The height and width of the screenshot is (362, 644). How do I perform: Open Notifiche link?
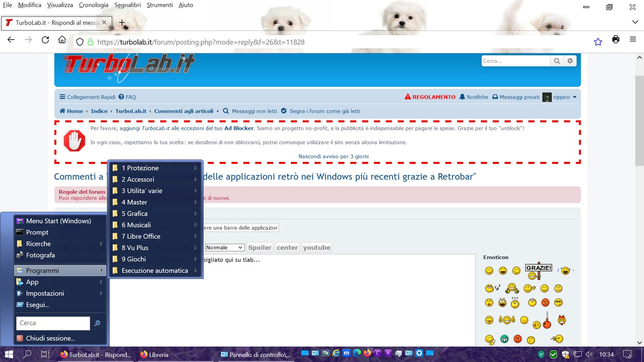(x=474, y=97)
